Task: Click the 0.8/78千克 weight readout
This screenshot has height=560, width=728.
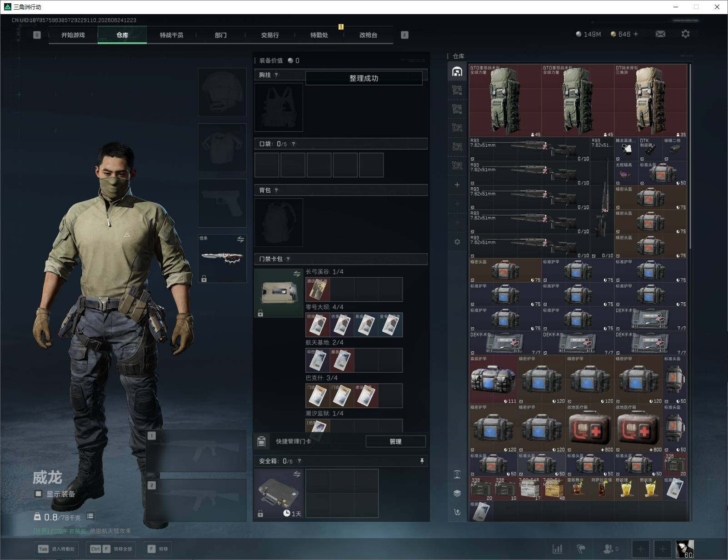Action: coord(57,517)
